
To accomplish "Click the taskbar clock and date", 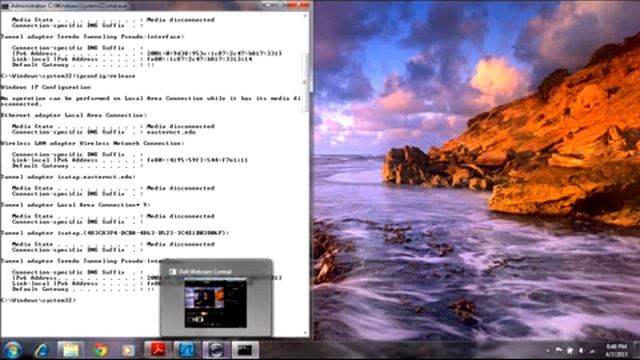I will tap(616, 350).
